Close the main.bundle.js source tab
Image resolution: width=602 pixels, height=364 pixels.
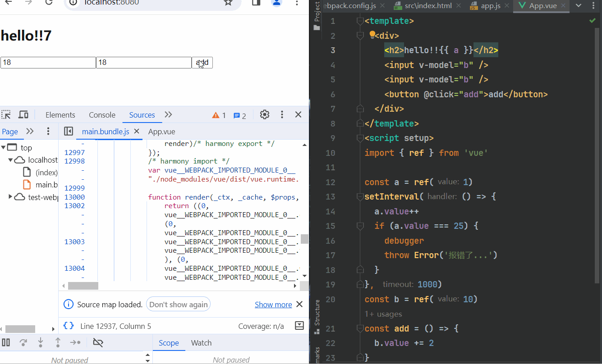(137, 132)
